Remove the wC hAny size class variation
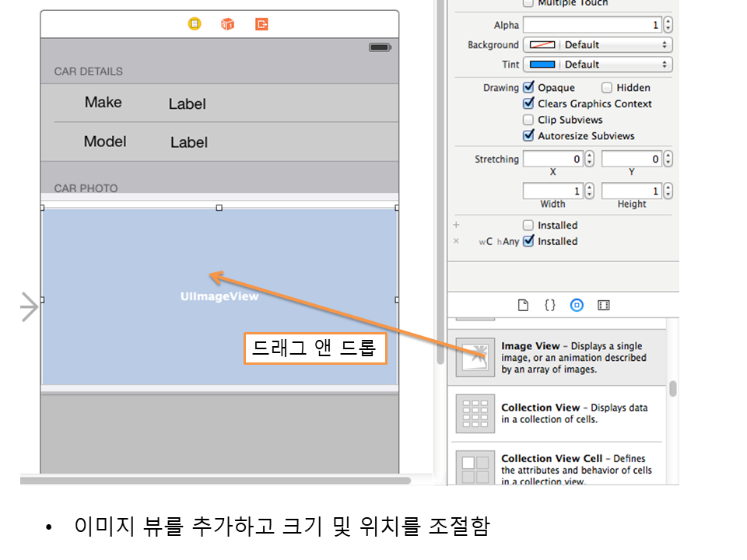The width and height of the screenshot is (747, 560). (457, 241)
